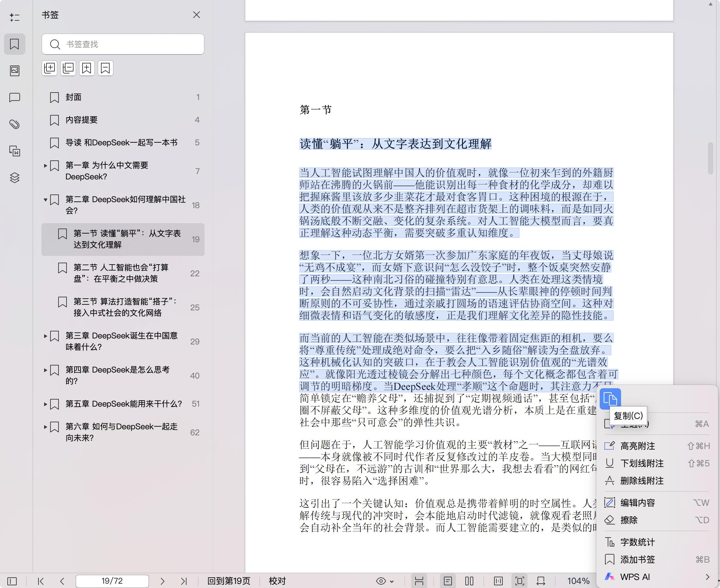This screenshot has width=720, height=588.
Task: Click the scrollbar up arrow
Action: tap(711, 4)
